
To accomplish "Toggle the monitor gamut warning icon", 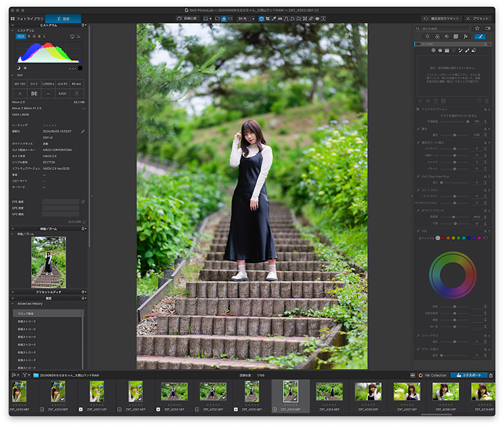I will point(72,37).
